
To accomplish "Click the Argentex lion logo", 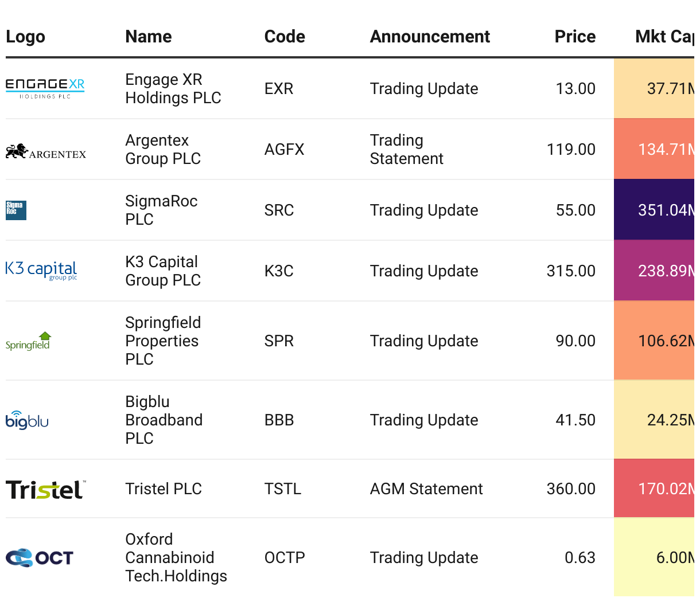I will click(x=46, y=151).
